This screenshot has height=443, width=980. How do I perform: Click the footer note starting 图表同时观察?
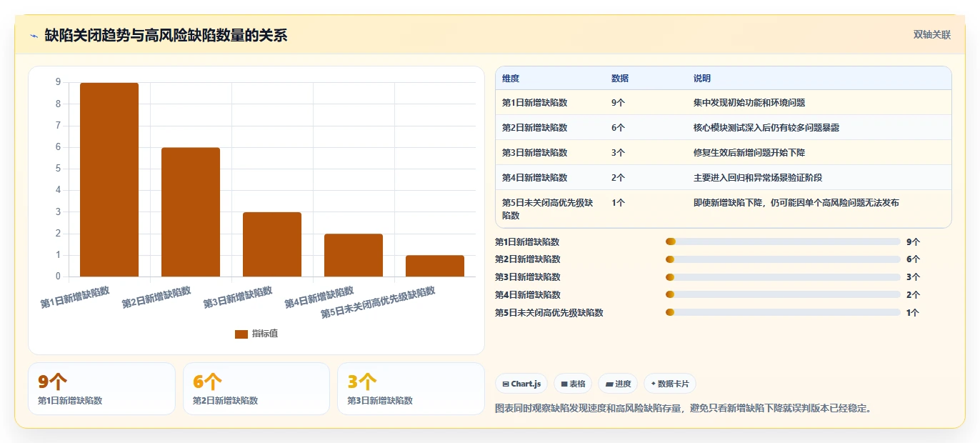pyautogui.click(x=684, y=409)
